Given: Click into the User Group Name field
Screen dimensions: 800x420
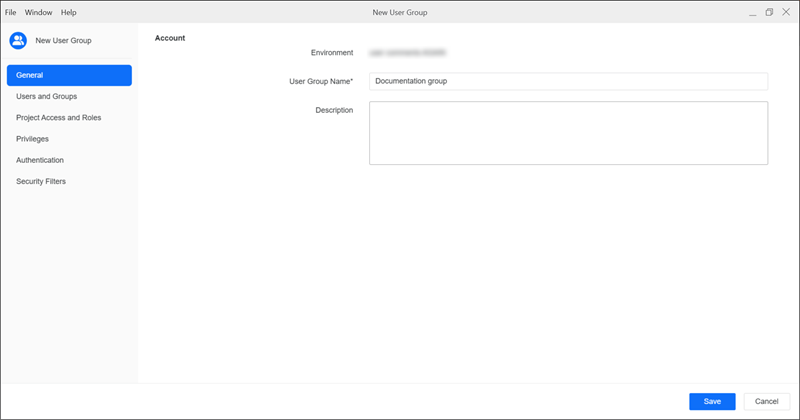Looking at the screenshot, I should (x=567, y=81).
